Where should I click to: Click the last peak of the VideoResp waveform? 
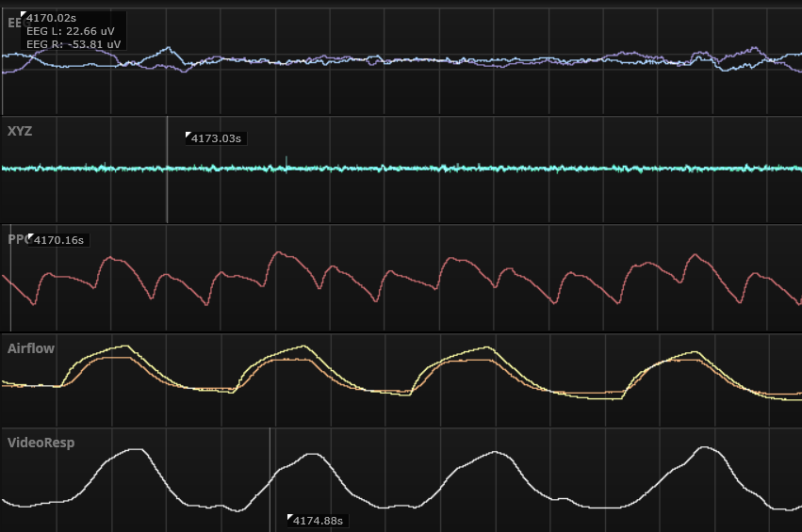click(703, 447)
